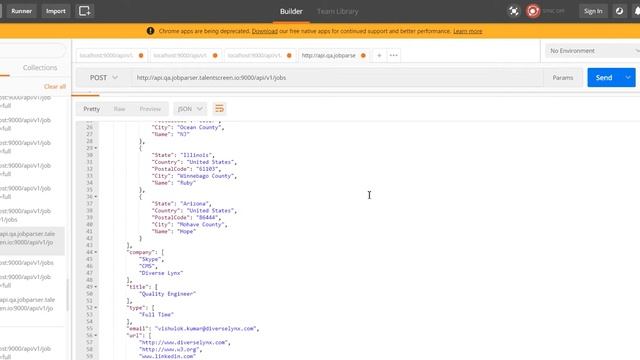Open the tab options ellipsis menu
The width and height of the screenshot is (640, 360).
pyautogui.click(x=393, y=56)
